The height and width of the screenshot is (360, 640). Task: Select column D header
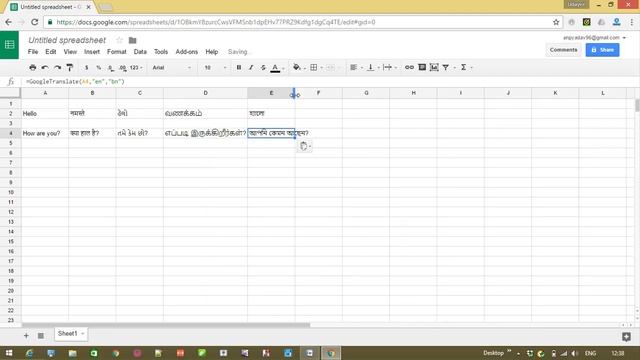coord(205,93)
